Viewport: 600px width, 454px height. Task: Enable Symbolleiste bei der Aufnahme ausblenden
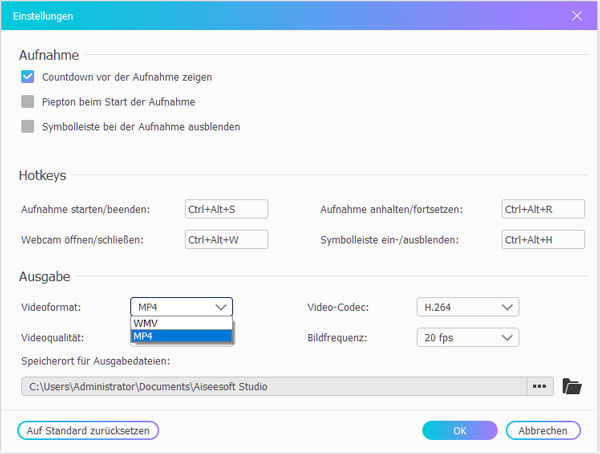pyautogui.click(x=28, y=126)
